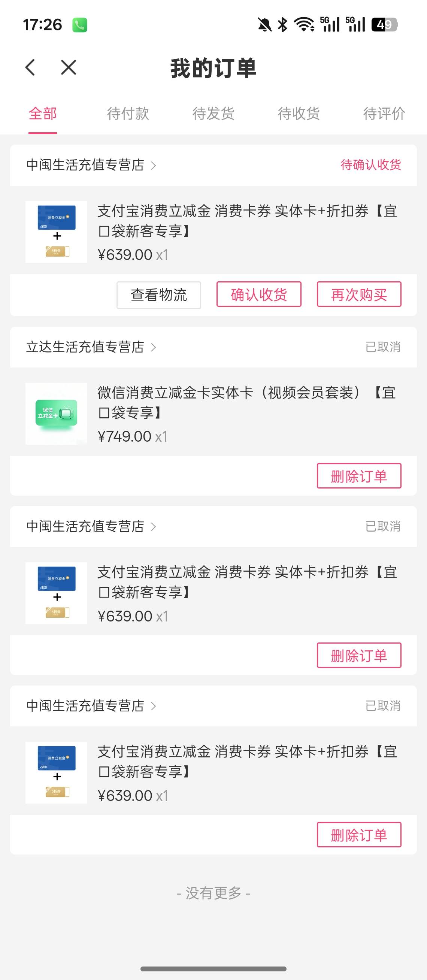The image size is (427, 980).
Task: Click 查看物流 button
Action: click(x=158, y=295)
